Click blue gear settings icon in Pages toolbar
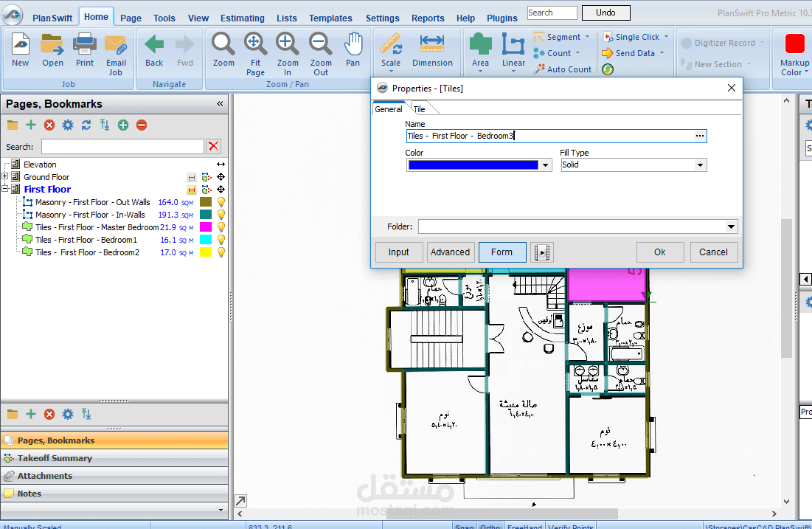812x529 pixels. [68, 125]
